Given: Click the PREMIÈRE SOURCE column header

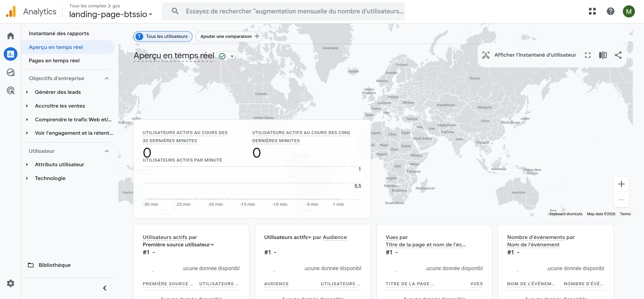Looking at the screenshot, I should pos(168,284).
